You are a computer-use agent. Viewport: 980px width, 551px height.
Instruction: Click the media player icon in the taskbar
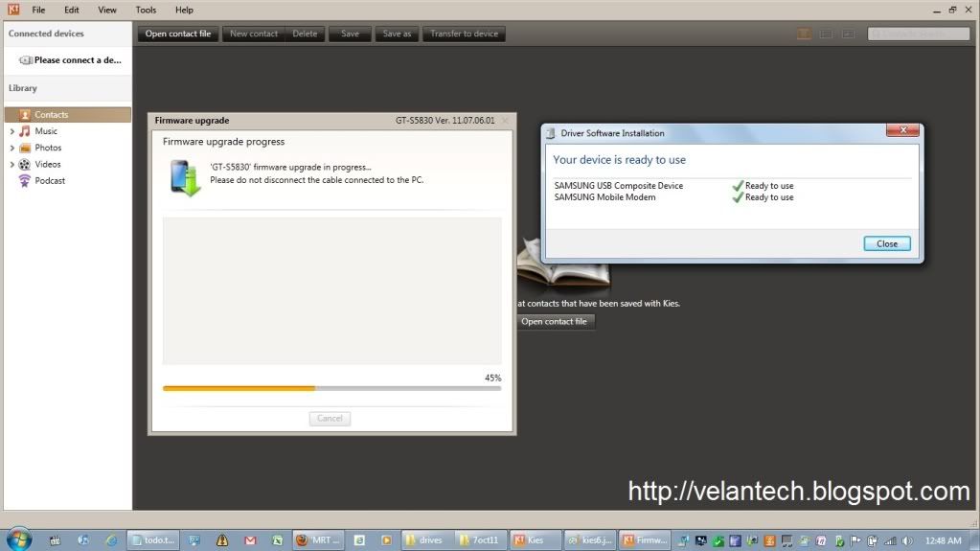(x=386, y=540)
